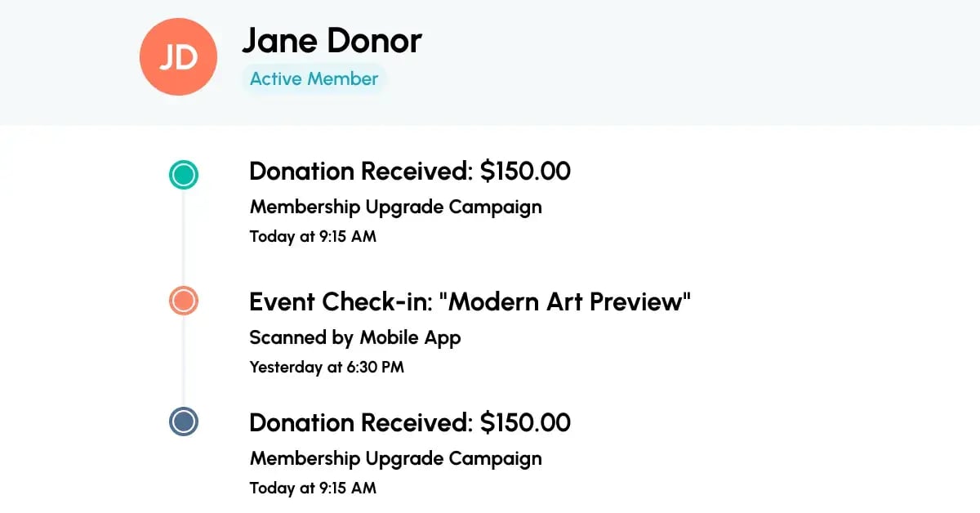
Task: Click Membership Upgrade Campaign link
Action: 395,207
